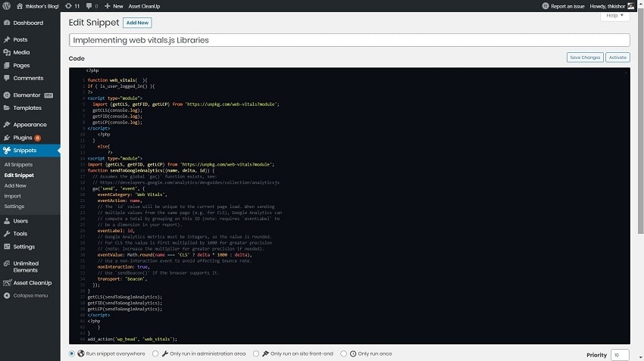Image resolution: width=644 pixels, height=361 pixels.
Task: Click the Report an issue icon
Action: click(x=546, y=6)
